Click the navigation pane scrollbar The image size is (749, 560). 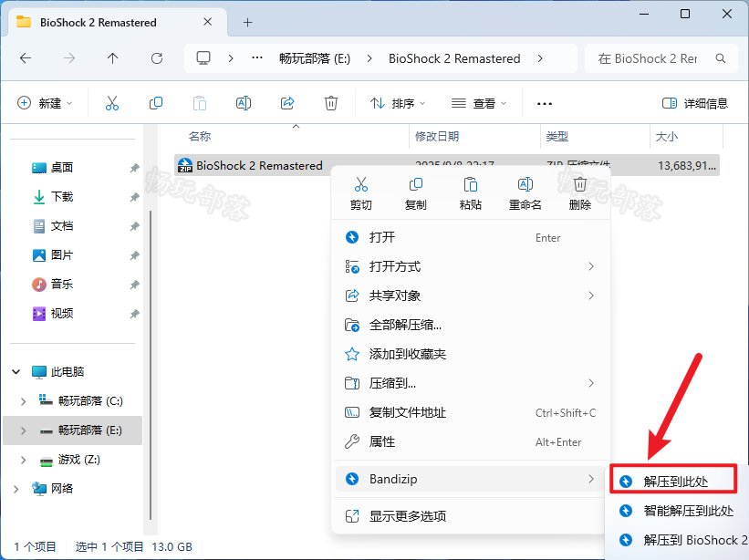tap(151, 365)
